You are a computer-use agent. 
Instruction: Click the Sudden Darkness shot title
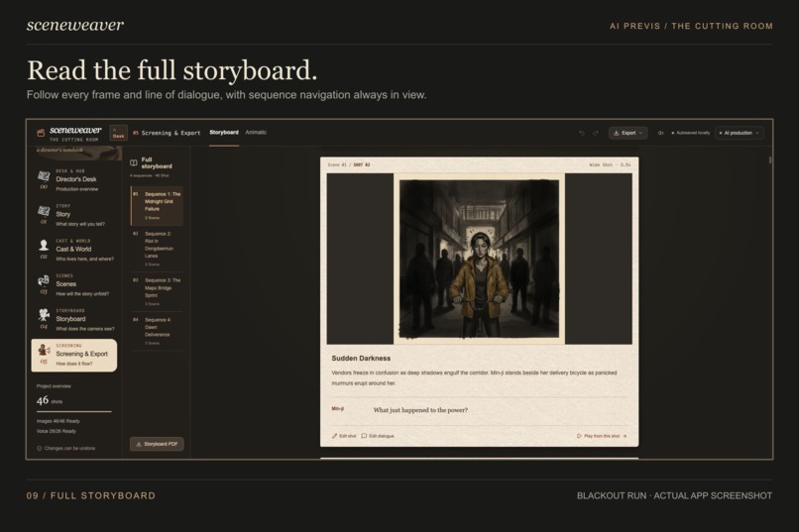coord(361,358)
